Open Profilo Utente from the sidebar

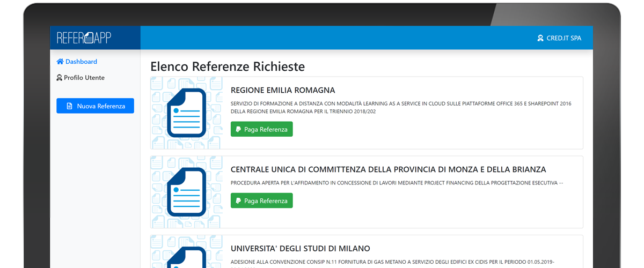tap(80, 78)
